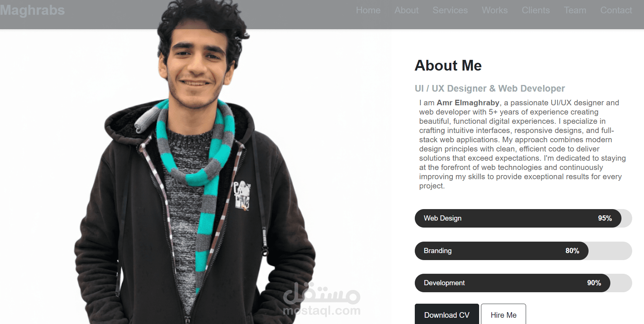Open the Clients nav item
Screen dimensions: 644x324
(536, 10)
